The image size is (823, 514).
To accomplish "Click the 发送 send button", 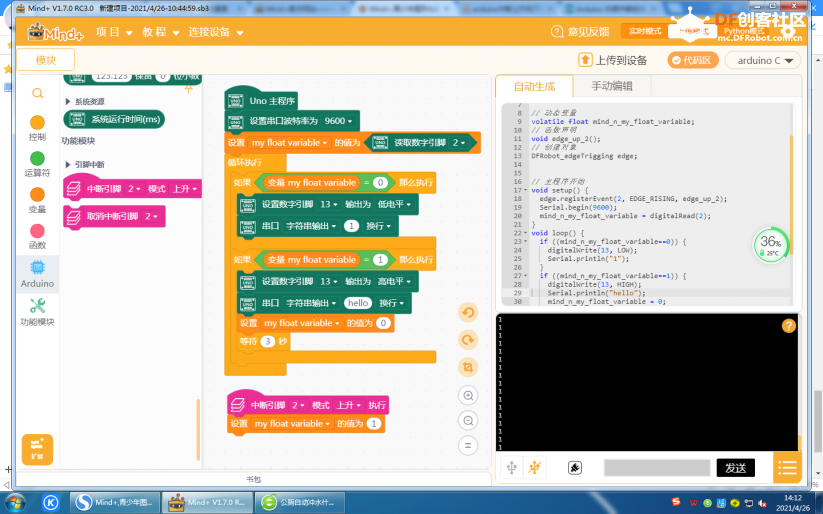I will pyautogui.click(x=735, y=468).
